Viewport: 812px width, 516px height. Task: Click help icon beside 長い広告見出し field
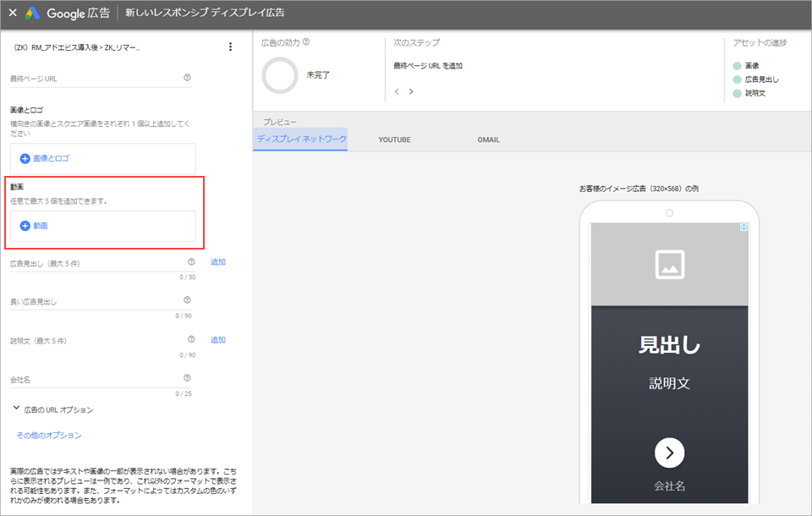187,300
